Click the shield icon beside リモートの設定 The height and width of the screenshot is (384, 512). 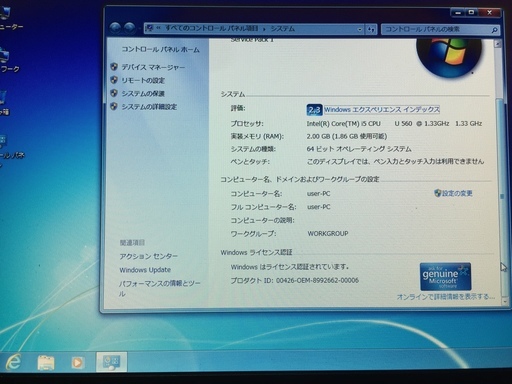114,80
